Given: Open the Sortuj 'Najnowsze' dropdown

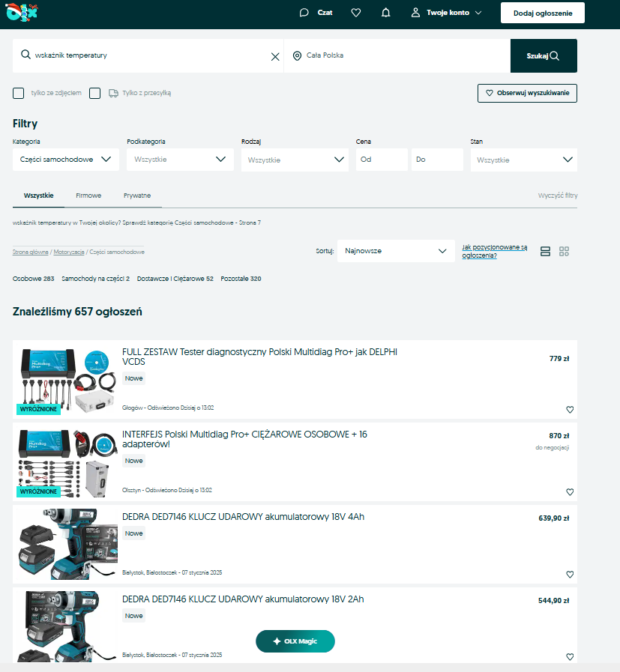Looking at the screenshot, I should click(395, 251).
